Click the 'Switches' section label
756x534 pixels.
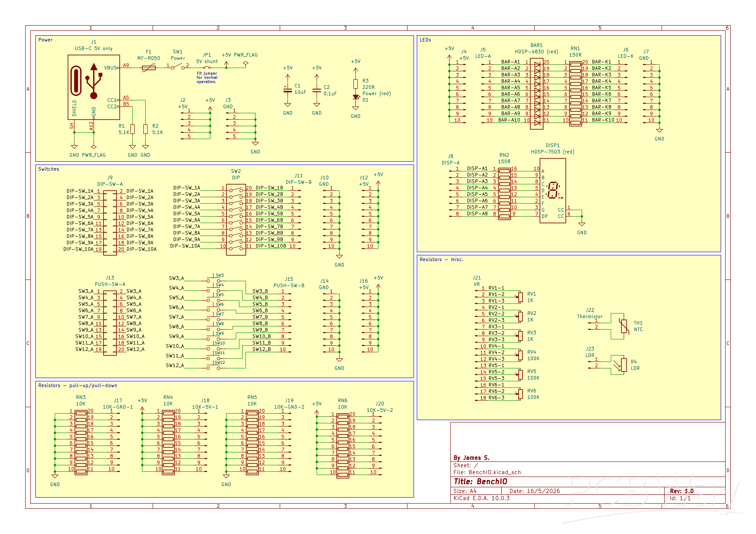(x=49, y=169)
